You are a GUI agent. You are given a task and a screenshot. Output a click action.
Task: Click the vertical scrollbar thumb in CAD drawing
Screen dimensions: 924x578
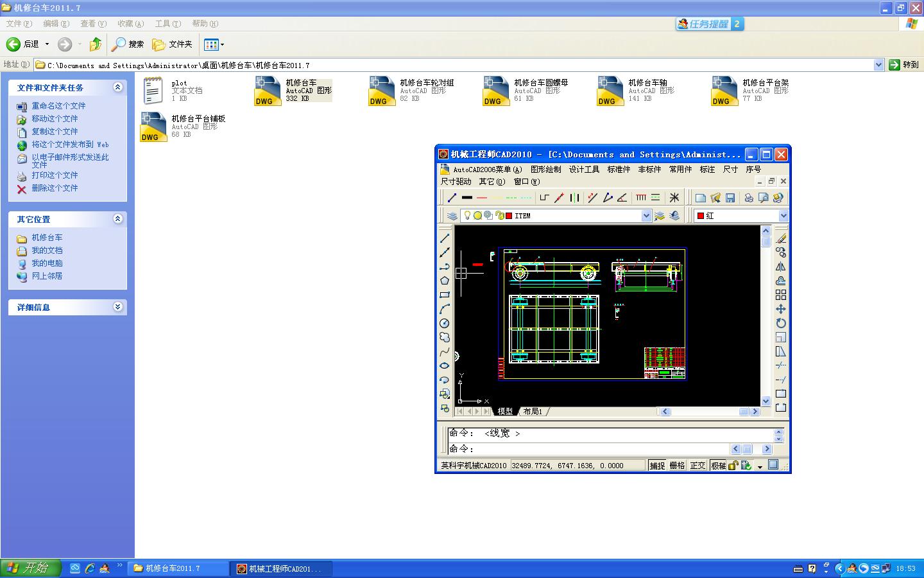[x=766, y=241]
